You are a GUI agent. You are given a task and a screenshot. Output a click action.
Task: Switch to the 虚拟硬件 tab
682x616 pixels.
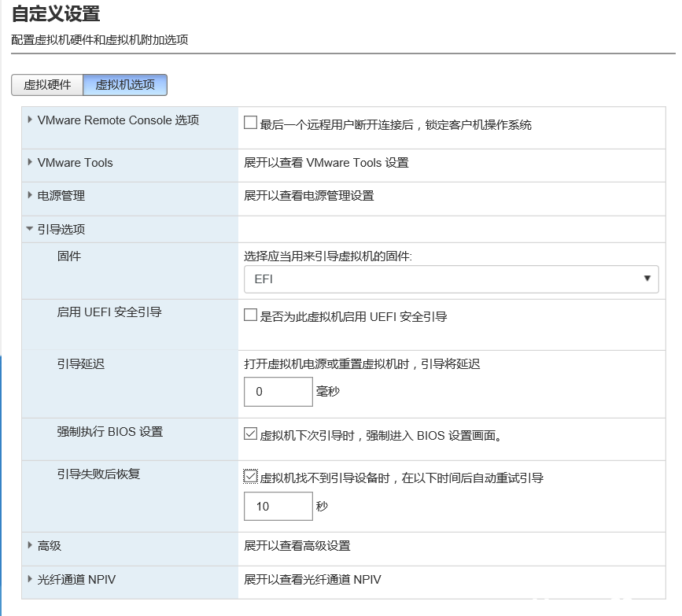coord(47,85)
